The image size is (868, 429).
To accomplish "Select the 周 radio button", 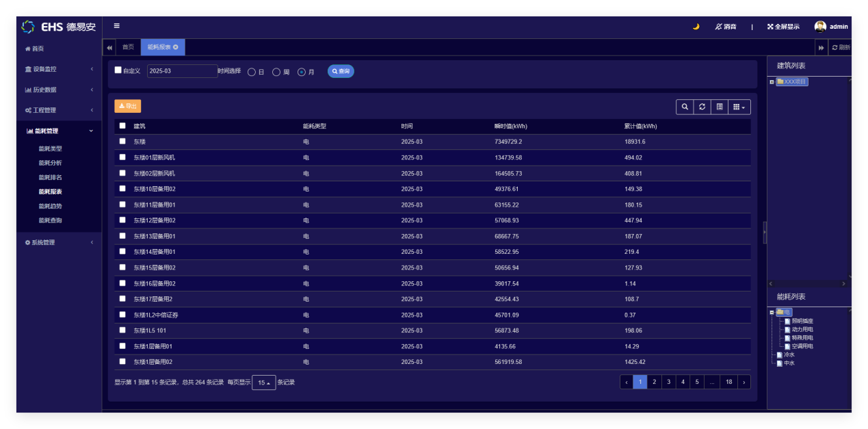I will point(276,72).
